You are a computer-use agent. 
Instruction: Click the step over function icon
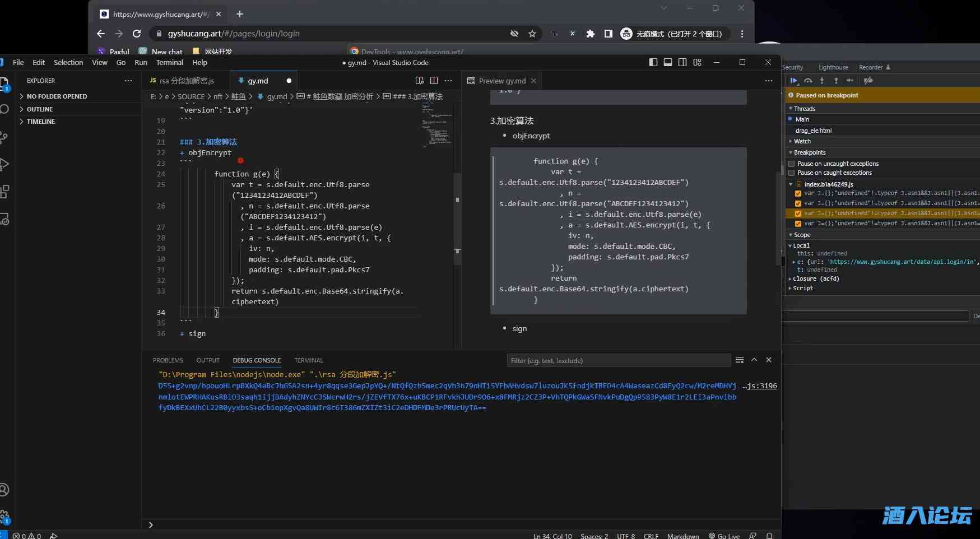(x=808, y=81)
